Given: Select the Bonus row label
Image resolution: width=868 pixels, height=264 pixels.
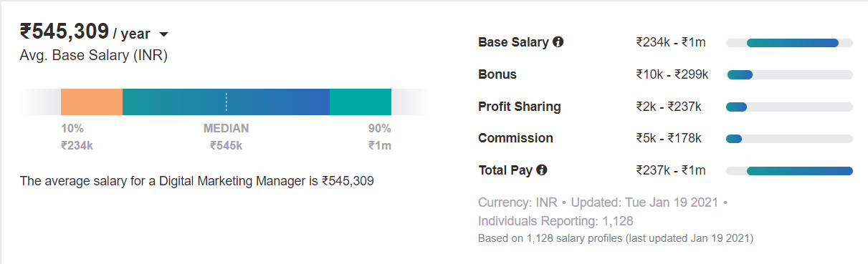Looking at the screenshot, I should tap(497, 74).
